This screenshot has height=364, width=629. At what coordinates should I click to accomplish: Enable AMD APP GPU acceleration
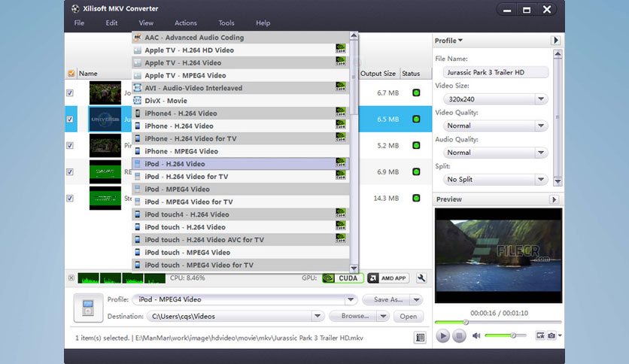point(388,278)
